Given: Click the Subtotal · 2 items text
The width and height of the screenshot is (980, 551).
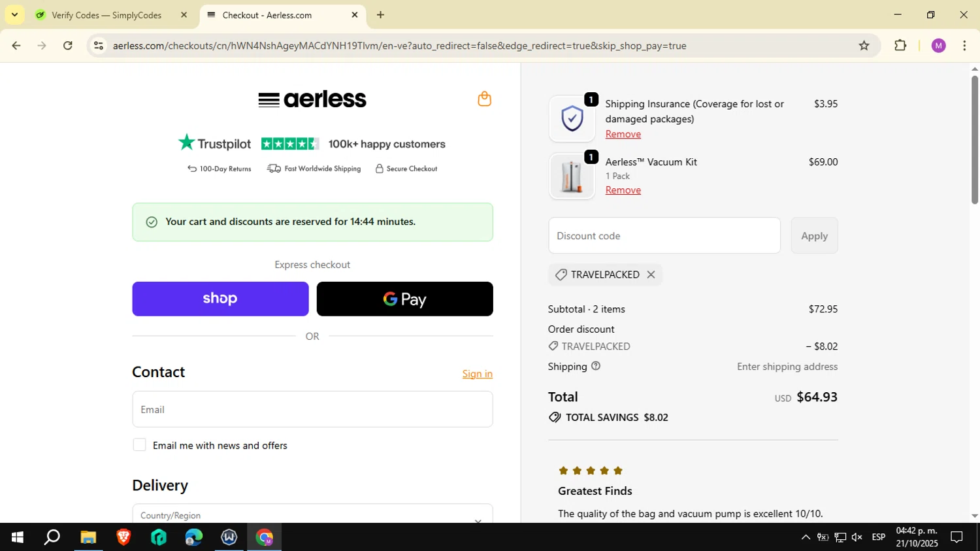Looking at the screenshot, I should (587, 309).
